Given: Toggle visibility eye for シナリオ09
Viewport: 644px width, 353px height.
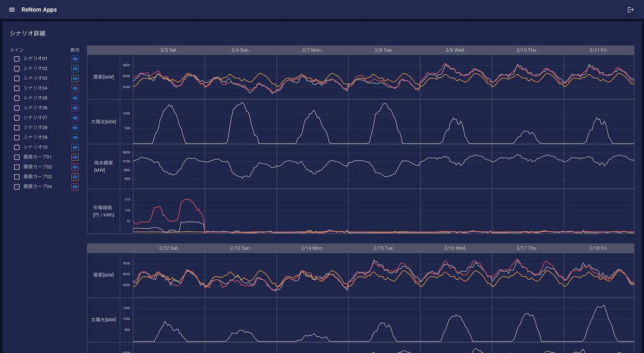Looking at the screenshot, I should coord(75,138).
